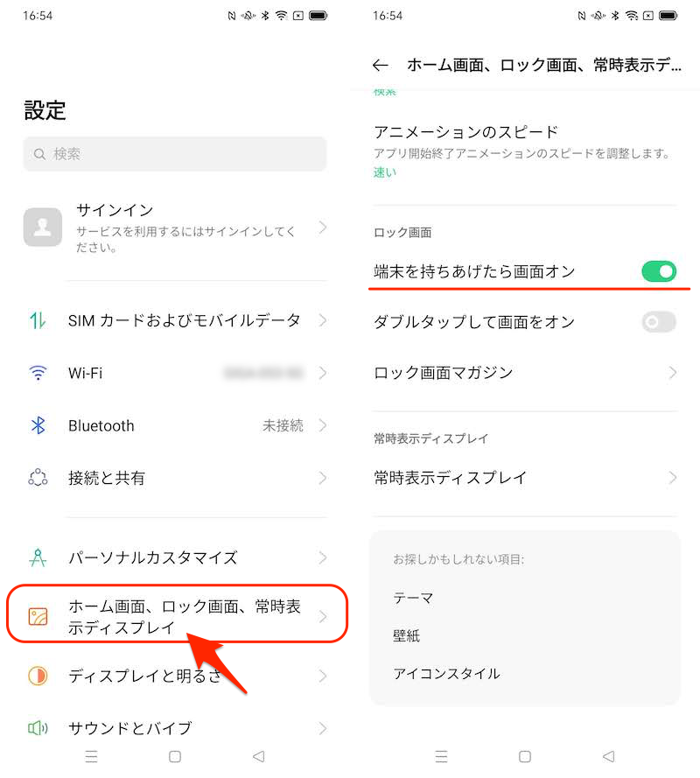Tap the ディスプレイと明るさ brightness icon
This screenshot has height=778, width=700.
(38, 676)
